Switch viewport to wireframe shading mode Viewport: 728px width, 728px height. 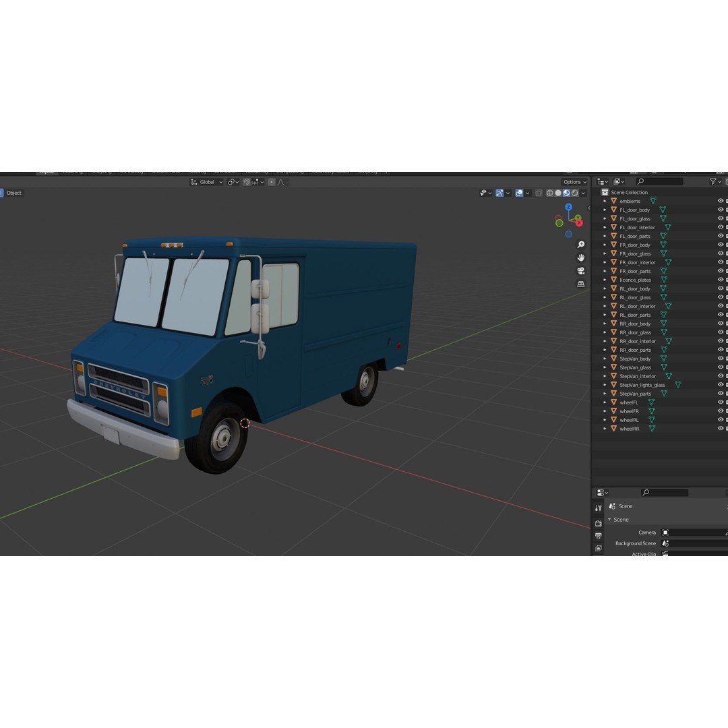click(549, 193)
